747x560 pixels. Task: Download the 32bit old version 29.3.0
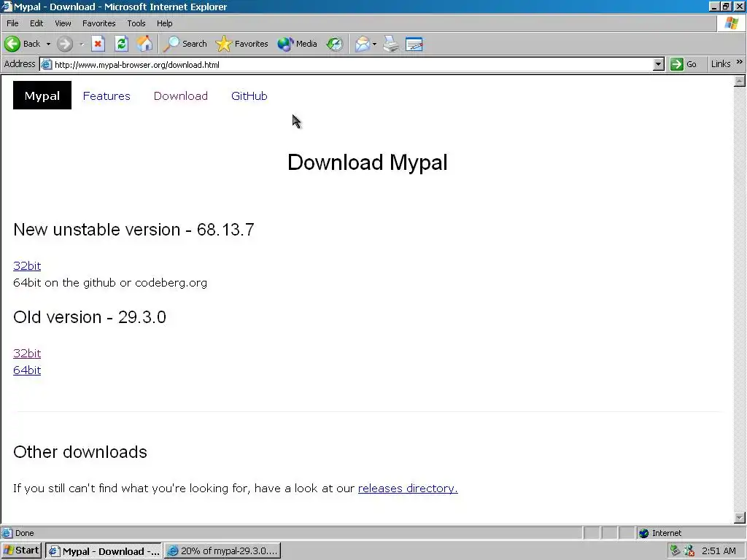(27, 354)
